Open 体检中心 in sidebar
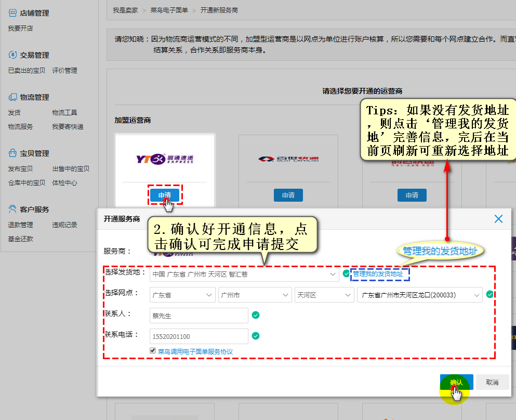Image resolution: width=516 pixels, height=420 pixels. click(x=64, y=182)
